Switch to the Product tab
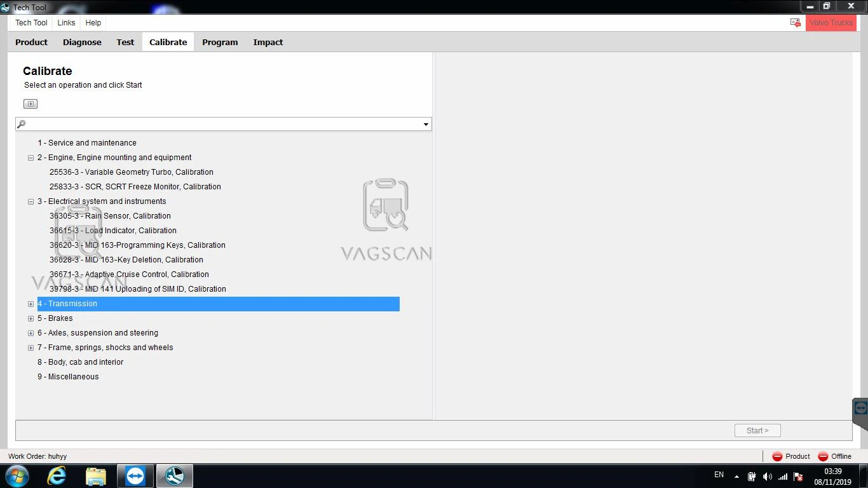 coord(31,42)
